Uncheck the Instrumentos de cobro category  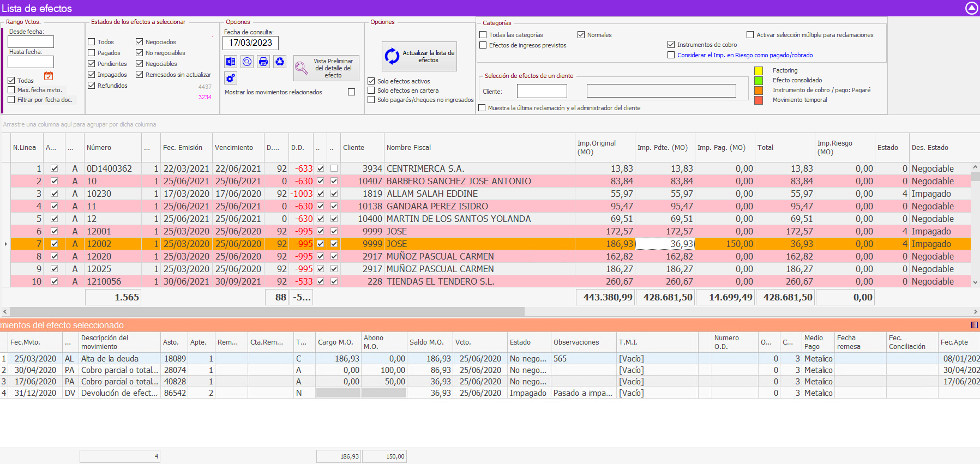point(671,45)
